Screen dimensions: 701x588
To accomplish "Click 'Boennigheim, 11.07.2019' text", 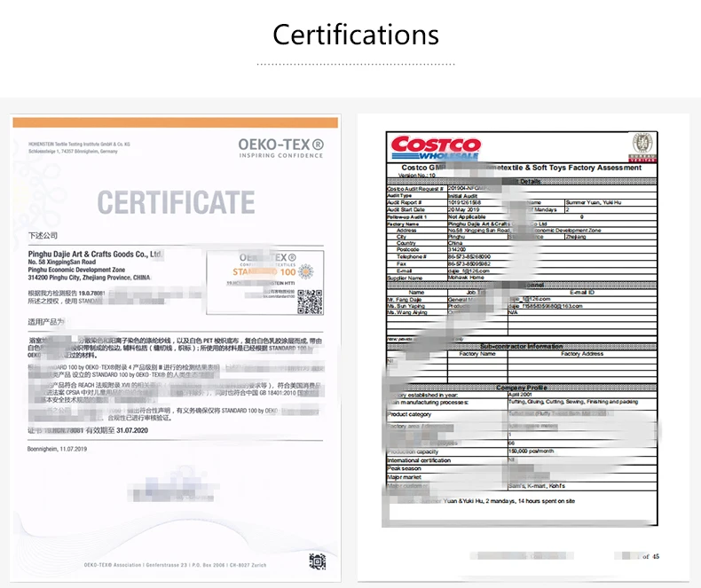I will pyautogui.click(x=57, y=449).
